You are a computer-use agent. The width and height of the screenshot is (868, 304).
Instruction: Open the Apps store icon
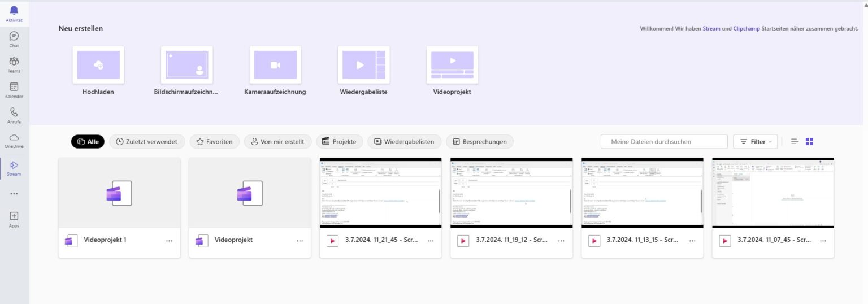pyautogui.click(x=14, y=220)
